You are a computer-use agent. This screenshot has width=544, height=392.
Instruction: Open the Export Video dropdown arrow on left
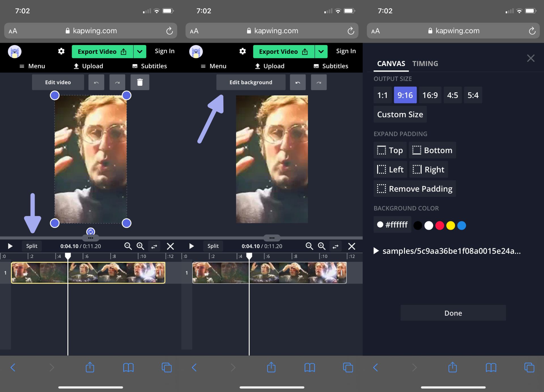140,52
